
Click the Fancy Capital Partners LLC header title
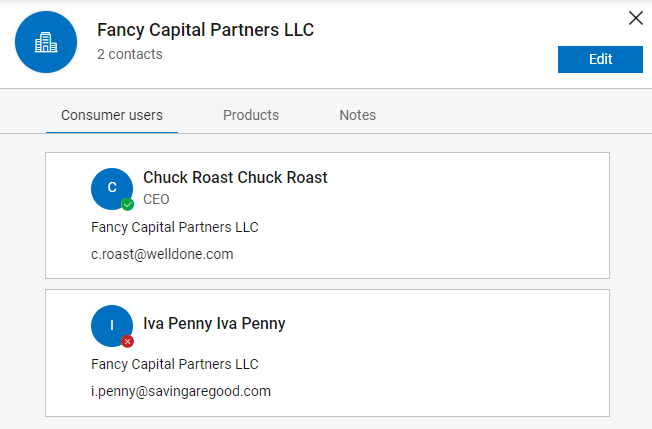pyautogui.click(x=205, y=30)
